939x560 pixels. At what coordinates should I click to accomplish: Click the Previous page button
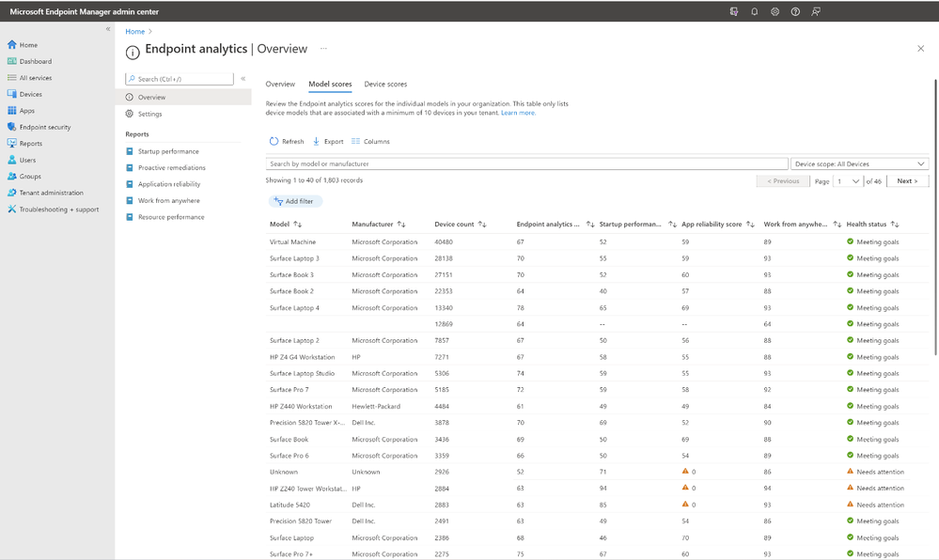point(783,181)
